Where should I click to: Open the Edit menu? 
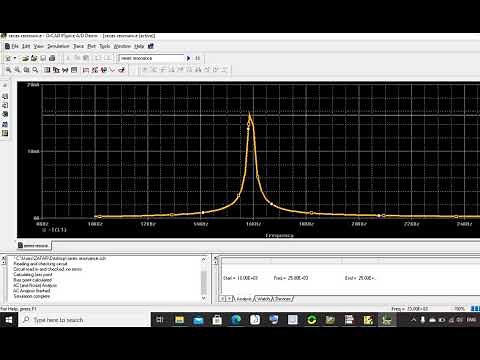[x=26, y=46]
